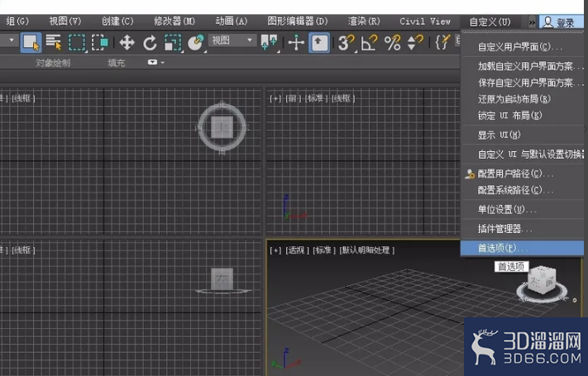Open the 修改器(M) menu
Viewport: 588px width, 376px height.
(x=174, y=21)
